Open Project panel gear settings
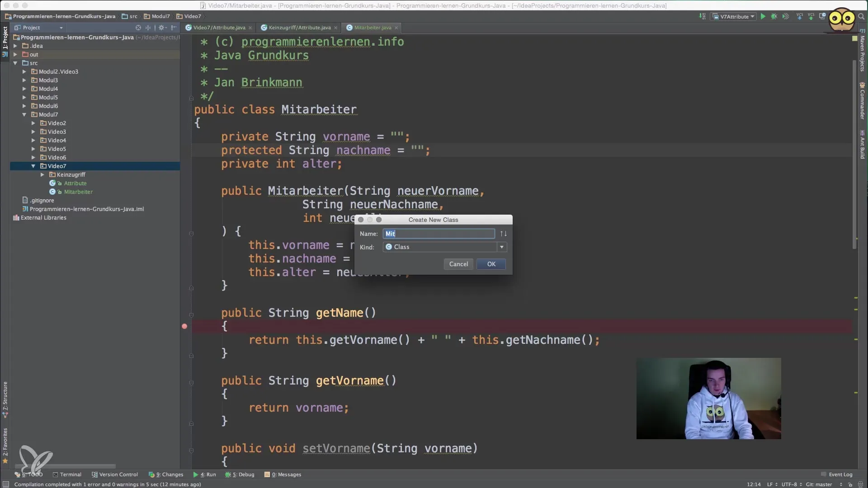 coord(162,28)
